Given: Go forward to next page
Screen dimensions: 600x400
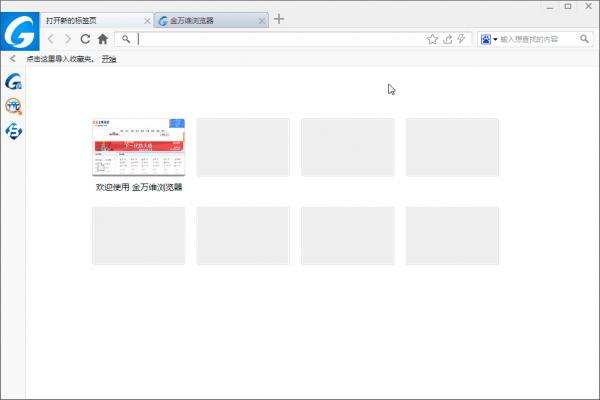Looking at the screenshot, I should [x=68, y=39].
